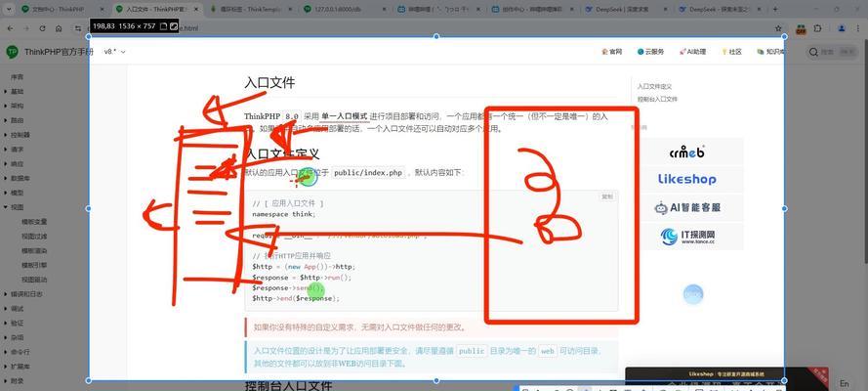Switch to the 127.0.0.1:8000/db tab
The width and height of the screenshot is (868, 391).
346,10
